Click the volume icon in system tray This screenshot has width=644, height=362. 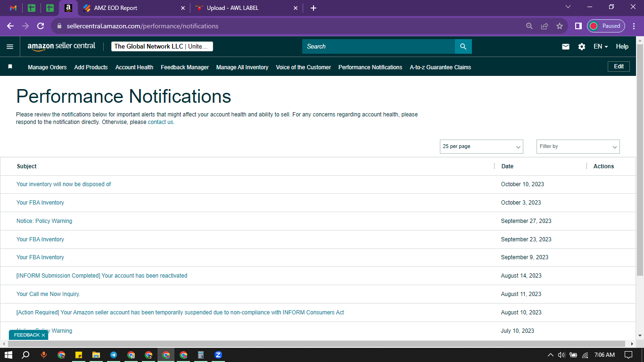pyautogui.click(x=561, y=355)
